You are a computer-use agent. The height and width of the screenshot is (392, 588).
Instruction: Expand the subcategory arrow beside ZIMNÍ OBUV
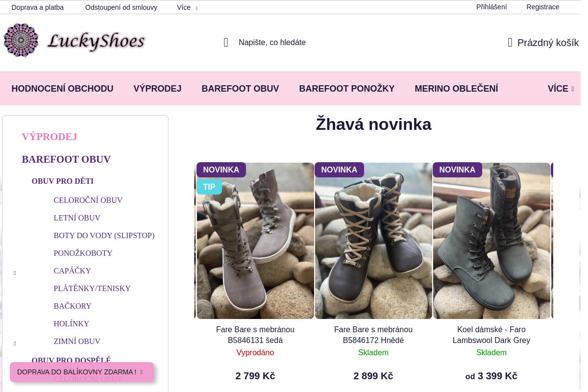(15, 343)
